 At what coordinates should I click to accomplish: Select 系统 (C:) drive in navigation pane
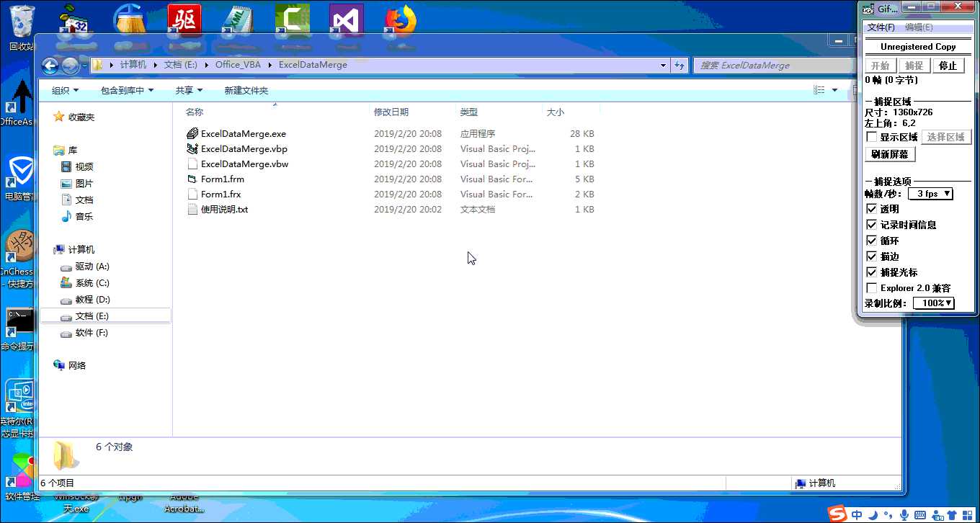pyautogui.click(x=92, y=283)
